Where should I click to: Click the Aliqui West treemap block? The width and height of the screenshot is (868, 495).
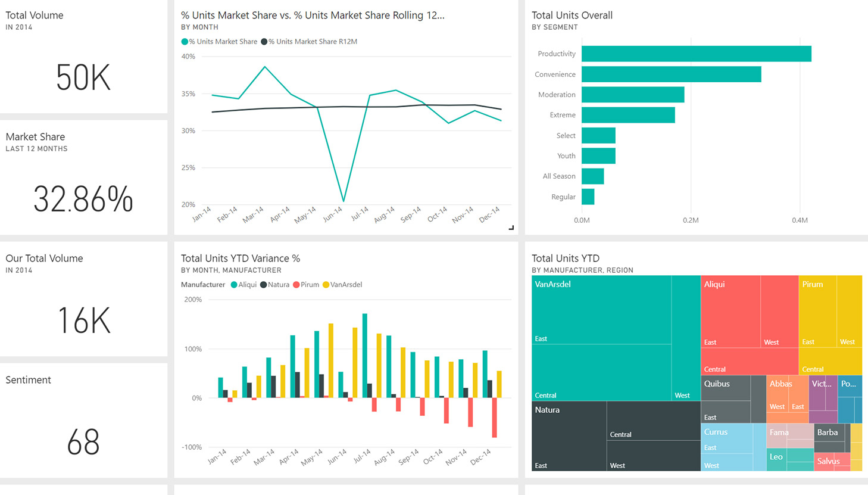coord(779,311)
